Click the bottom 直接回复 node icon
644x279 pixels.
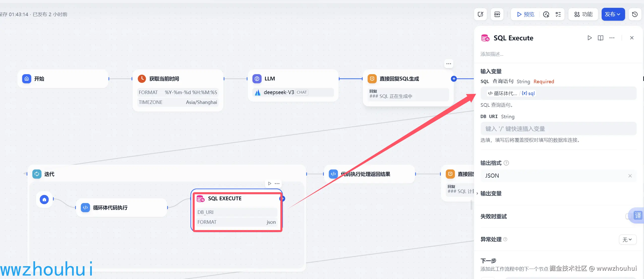click(450, 174)
